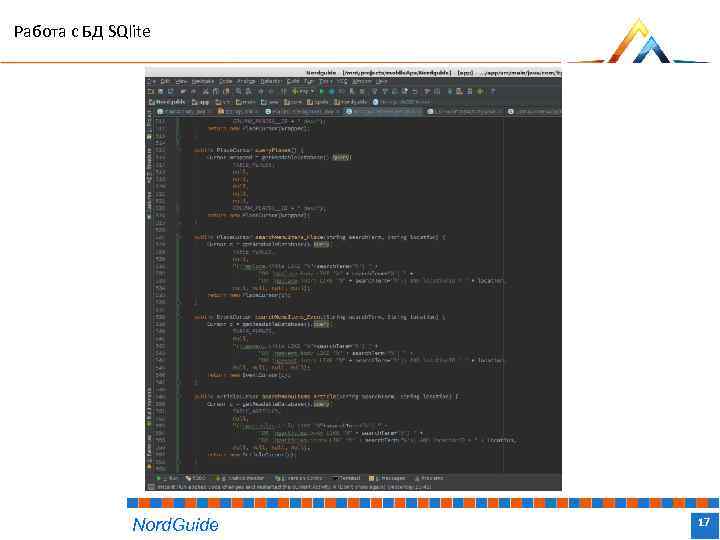
Task: Open the run configuration dropdown
Action: point(302,91)
